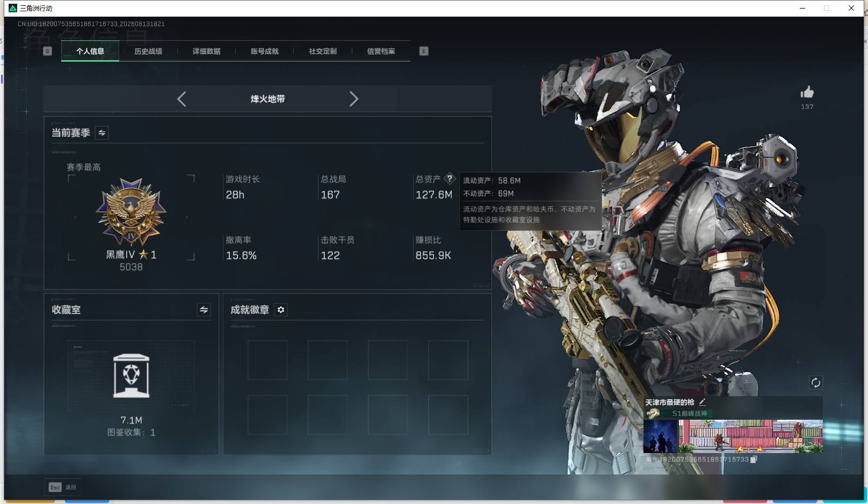Viewport: 868px width, 504px height.
Task: Click the 击败干员 value 122
Action: pos(330,255)
